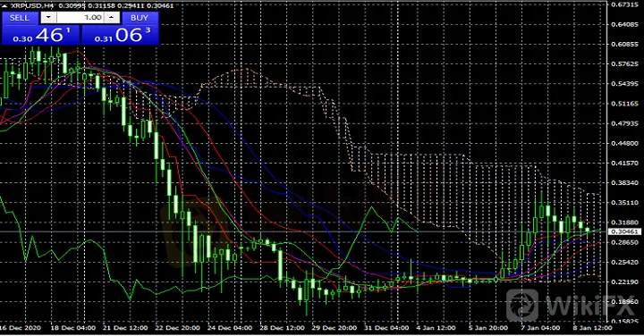Select the 18 Dec 04:00 time label

click(72, 328)
